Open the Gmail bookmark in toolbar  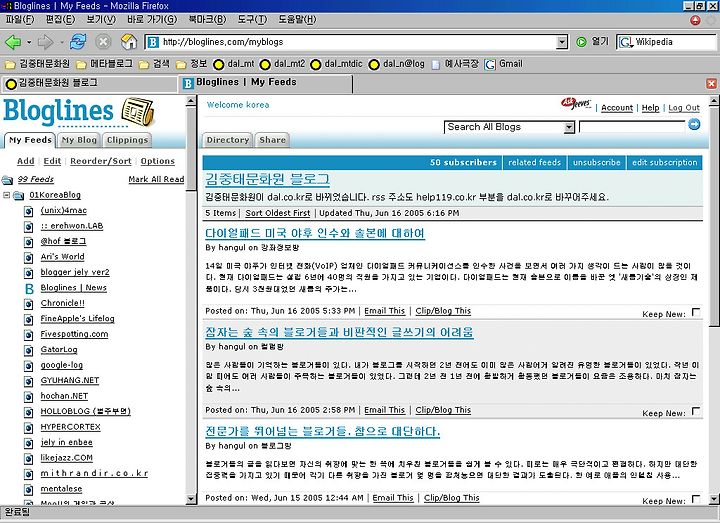pyautogui.click(x=504, y=64)
